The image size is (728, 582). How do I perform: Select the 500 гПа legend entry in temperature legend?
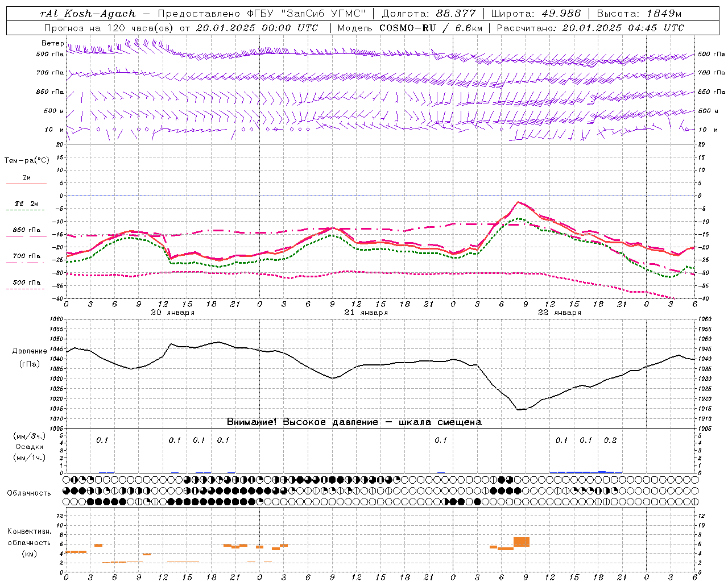tap(26, 282)
